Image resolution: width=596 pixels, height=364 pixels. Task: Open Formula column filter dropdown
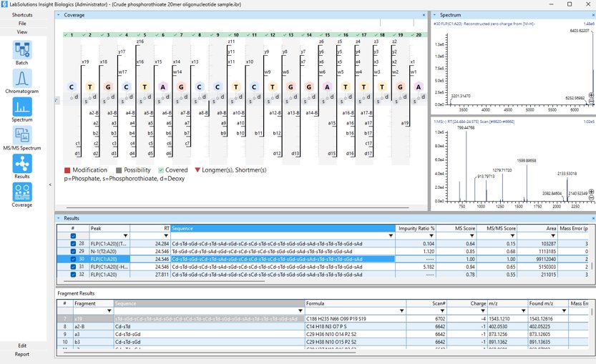[401, 311]
